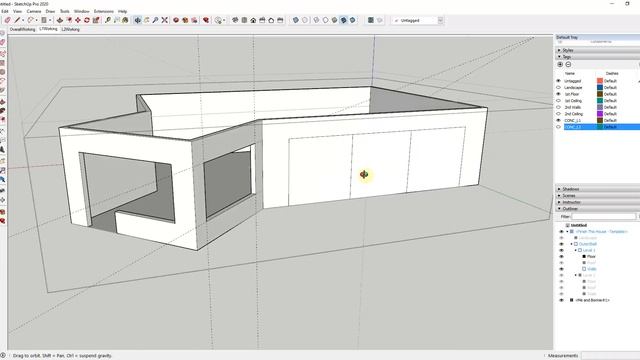Select OuterShell in the Outliner
640x360 pixels.
[x=588, y=244]
